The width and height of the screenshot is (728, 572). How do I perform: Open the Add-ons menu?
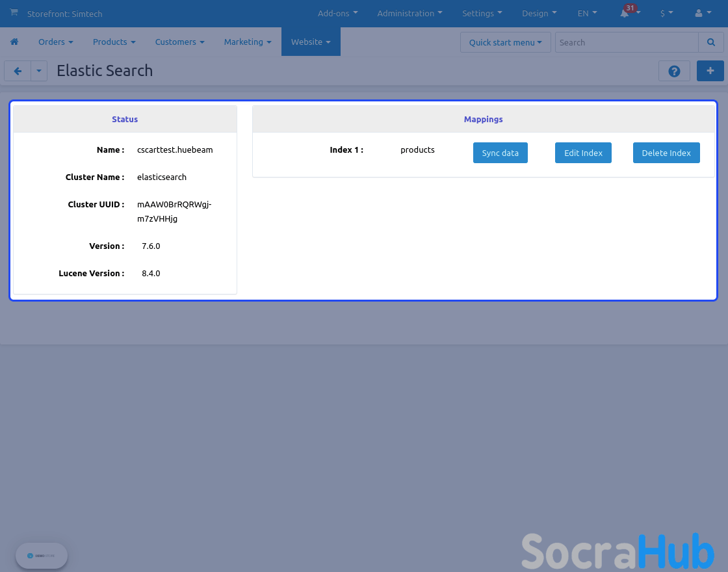pos(337,13)
